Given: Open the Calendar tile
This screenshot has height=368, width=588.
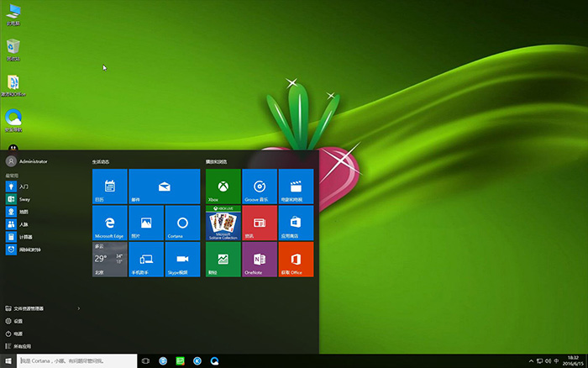Looking at the screenshot, I should tap(109, 186).
